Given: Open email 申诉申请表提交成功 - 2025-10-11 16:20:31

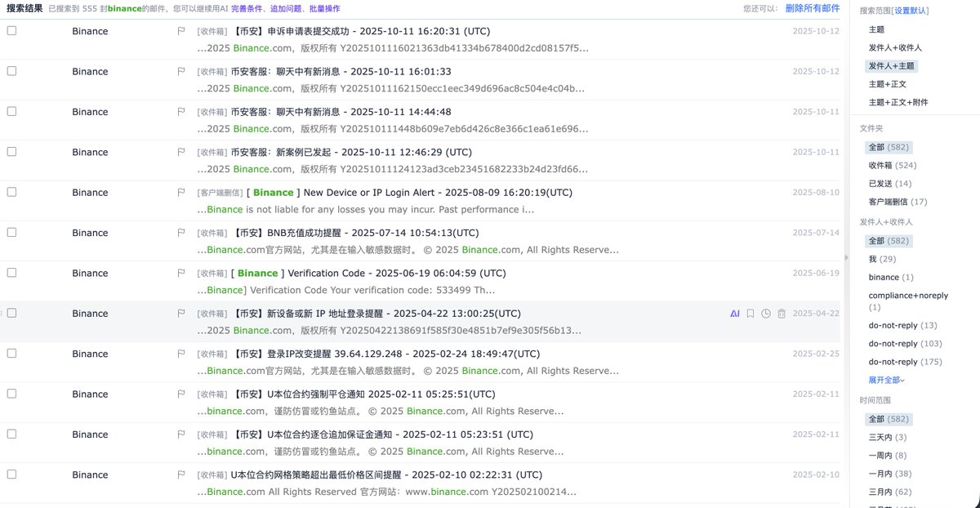Looking at the screenshot, I should [361, 31].
